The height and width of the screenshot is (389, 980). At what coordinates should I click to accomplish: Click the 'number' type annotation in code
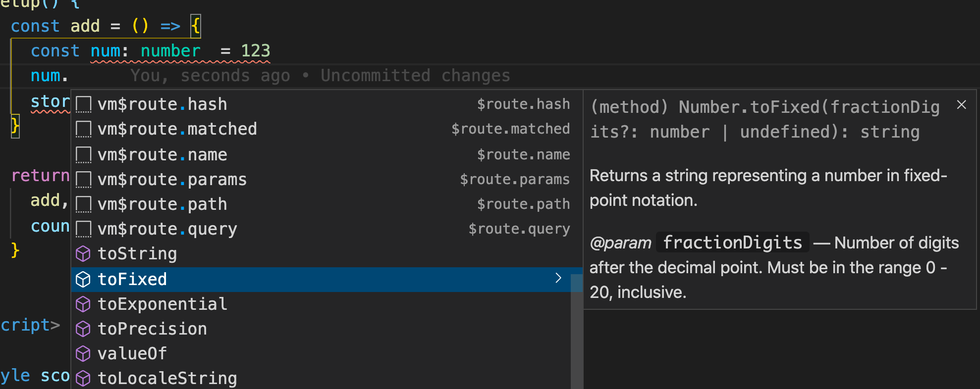[170, 51]
